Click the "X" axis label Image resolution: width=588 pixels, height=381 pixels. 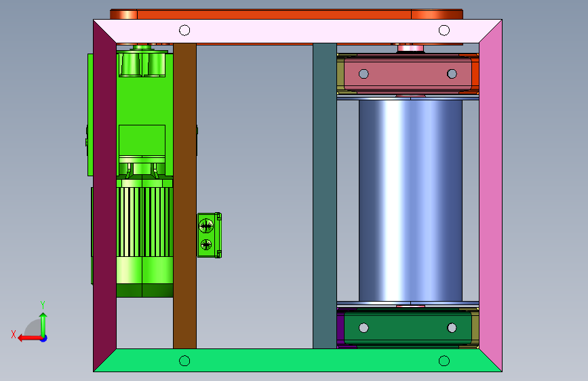pyautogui.click(x=14, y=334)
